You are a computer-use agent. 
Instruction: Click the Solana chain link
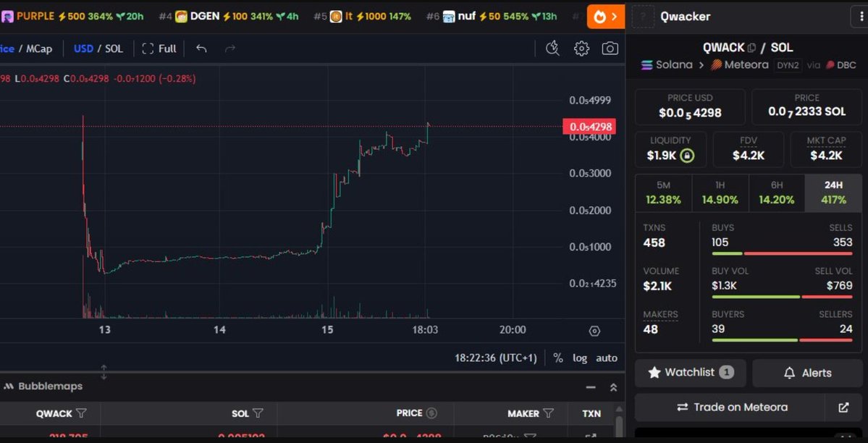[x=667, y=65]
